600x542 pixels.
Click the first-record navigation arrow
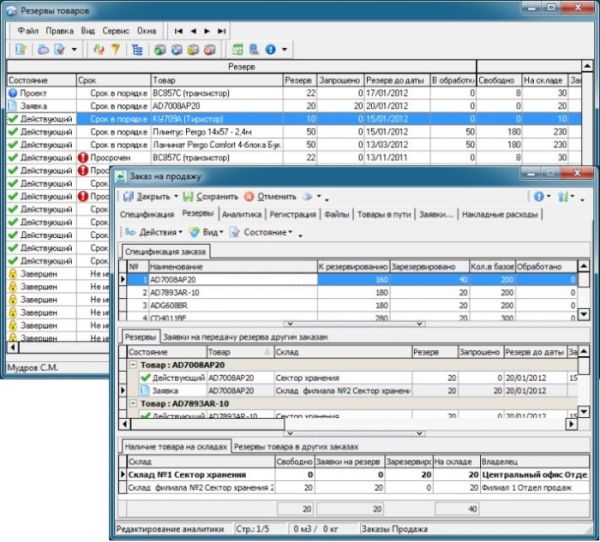point(179,31)
